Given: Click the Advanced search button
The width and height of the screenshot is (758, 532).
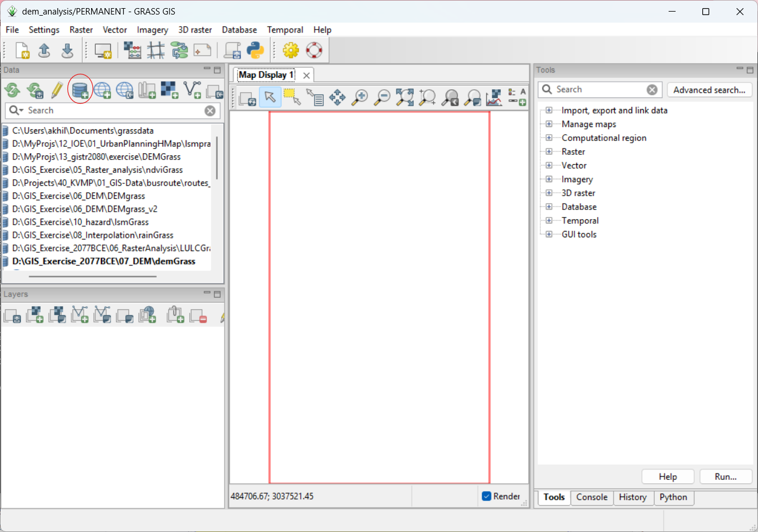Looking at the screenshot, I should (709, 90).
